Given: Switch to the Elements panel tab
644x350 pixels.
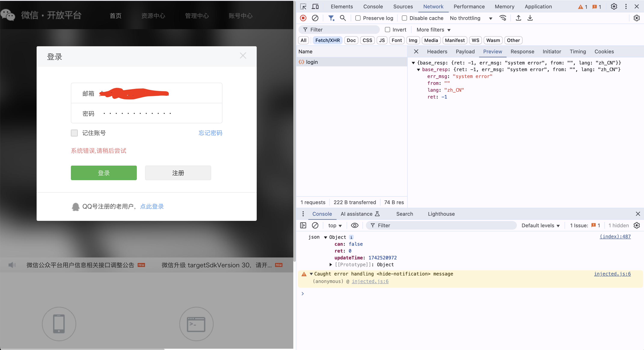Looking at the screenshot, I should (x=342, y=6).
